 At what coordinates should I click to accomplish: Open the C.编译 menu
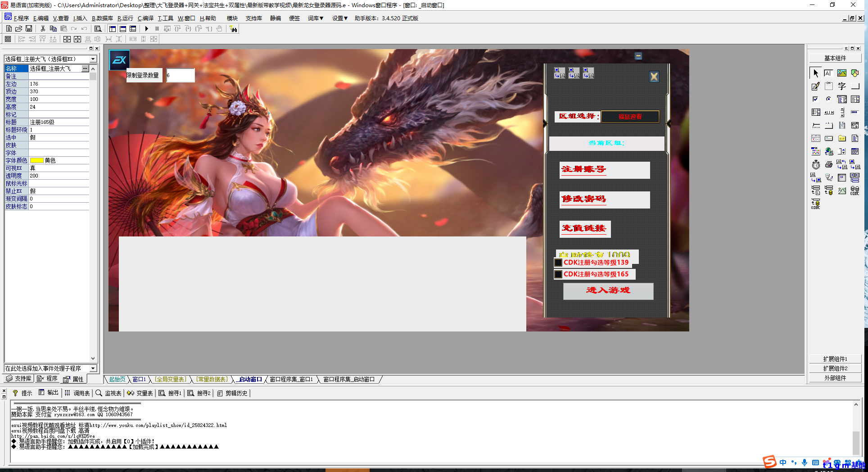[x=145, y=18]
